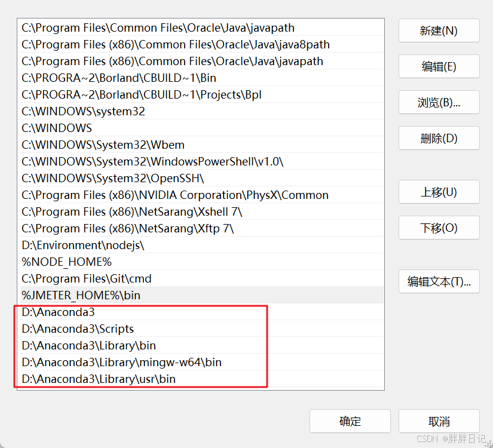
Task: Select C:\Program Files\Common Files\Oracle\Java\javapath entry
Action: click(x=201, y=27)
